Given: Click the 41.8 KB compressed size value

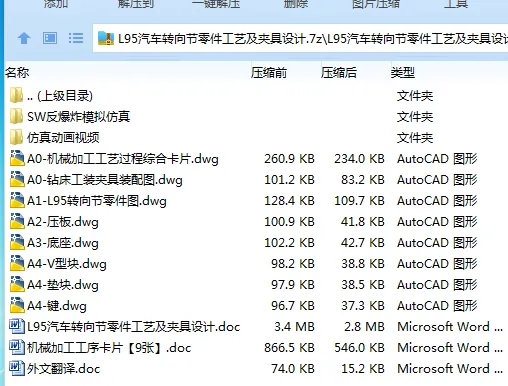Looking at the screenshot, I should [363, 222].
